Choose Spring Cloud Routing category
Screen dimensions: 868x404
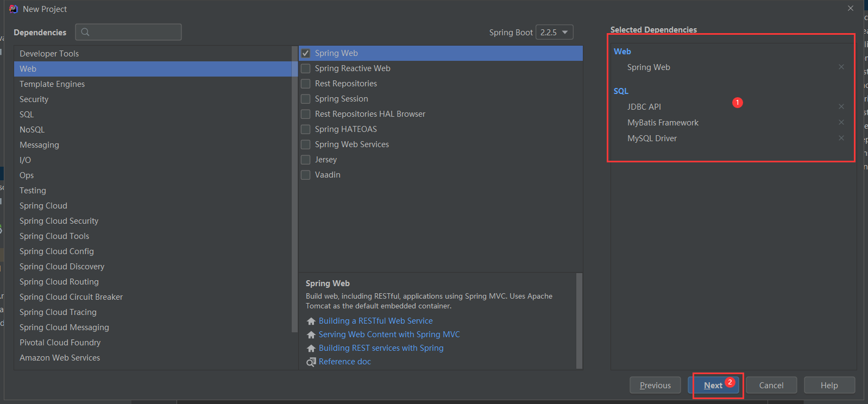[x=153, y=282]
